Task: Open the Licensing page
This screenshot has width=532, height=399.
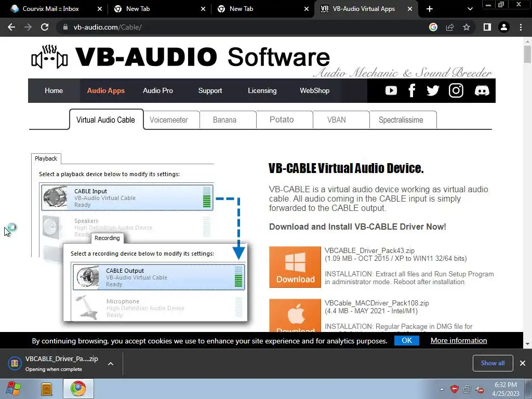Action: click(262, 90)
